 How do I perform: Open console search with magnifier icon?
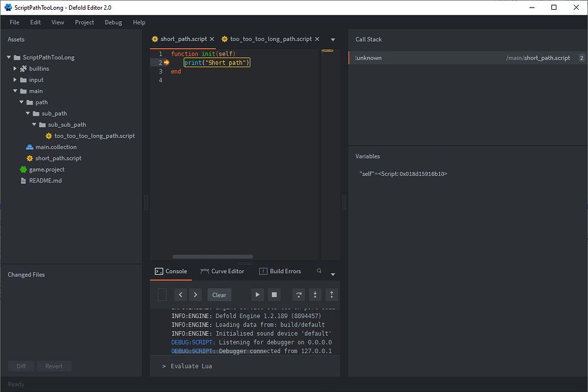pyautogui.click(x=318, y=271)
